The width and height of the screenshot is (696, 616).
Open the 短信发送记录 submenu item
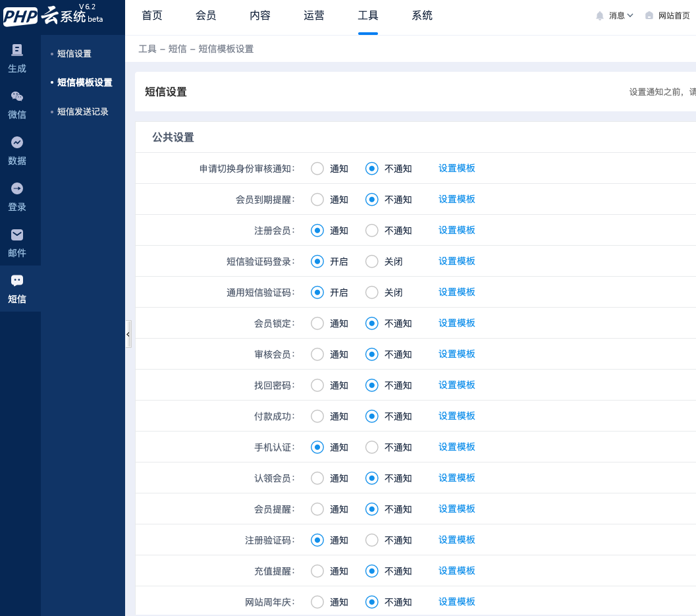82,112
